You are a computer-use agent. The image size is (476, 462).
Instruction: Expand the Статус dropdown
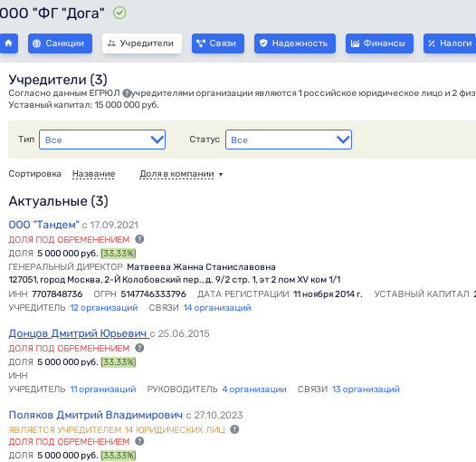(x=289, y=140)
